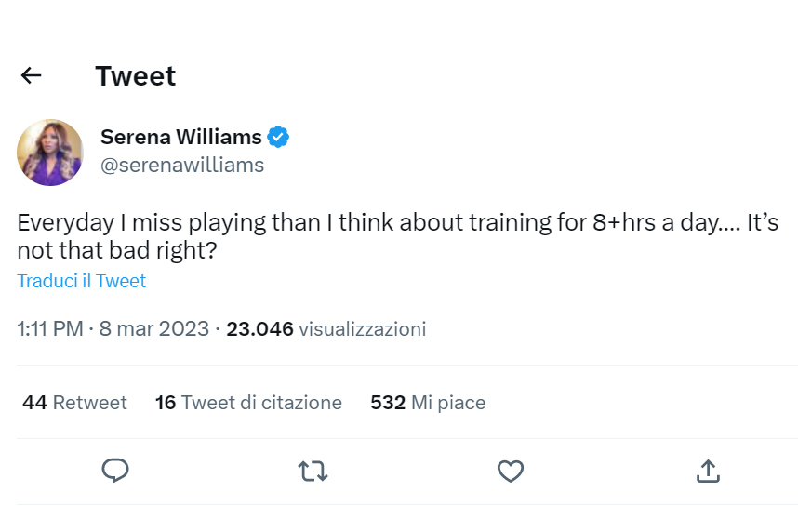Click the Serena Williams display name
This screenshot has height=532, width=798.
pyautogui.click(x=181, y=138)
